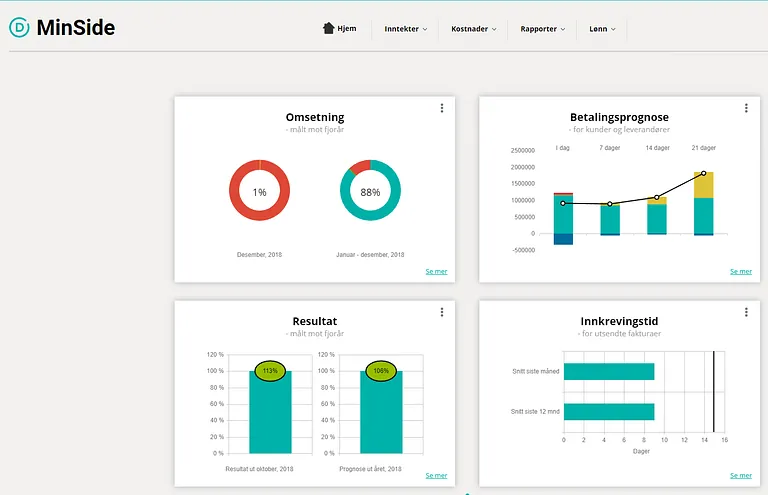
Task: Expand the Rapporter dropdown menu
Action: pos(543,29)
